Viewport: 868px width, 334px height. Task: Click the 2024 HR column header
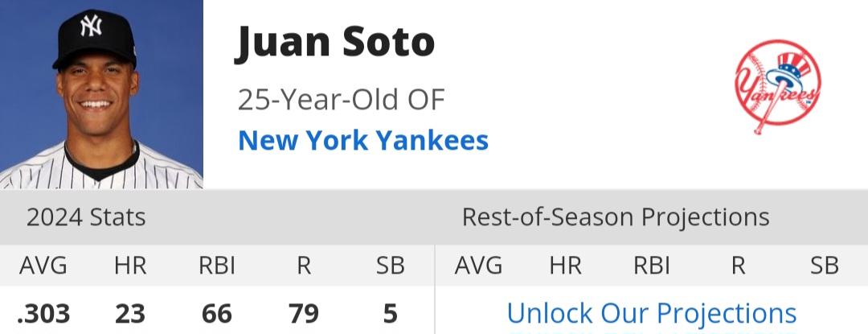pos(131,266)
